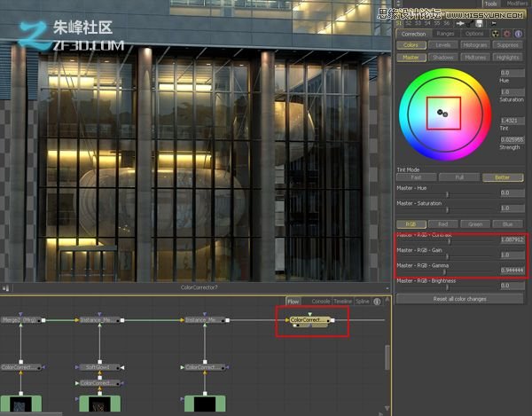Select the Highlights range button

[507, 58]
